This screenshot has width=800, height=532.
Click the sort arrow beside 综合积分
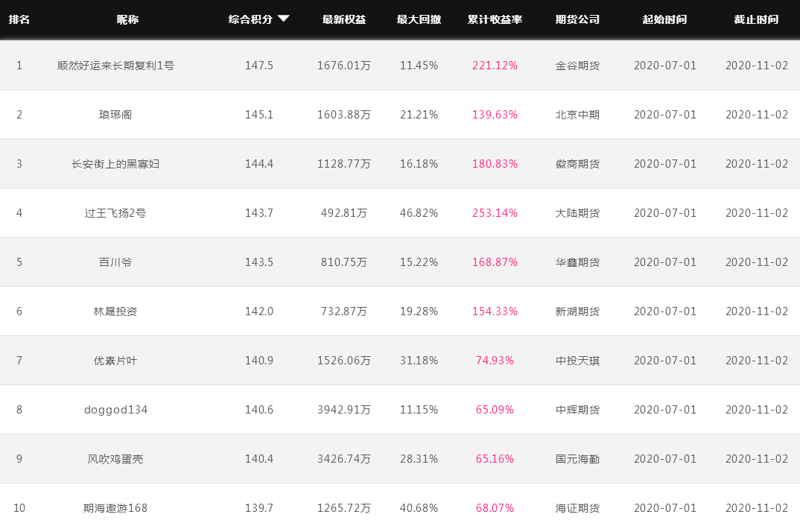pos(283,19)
